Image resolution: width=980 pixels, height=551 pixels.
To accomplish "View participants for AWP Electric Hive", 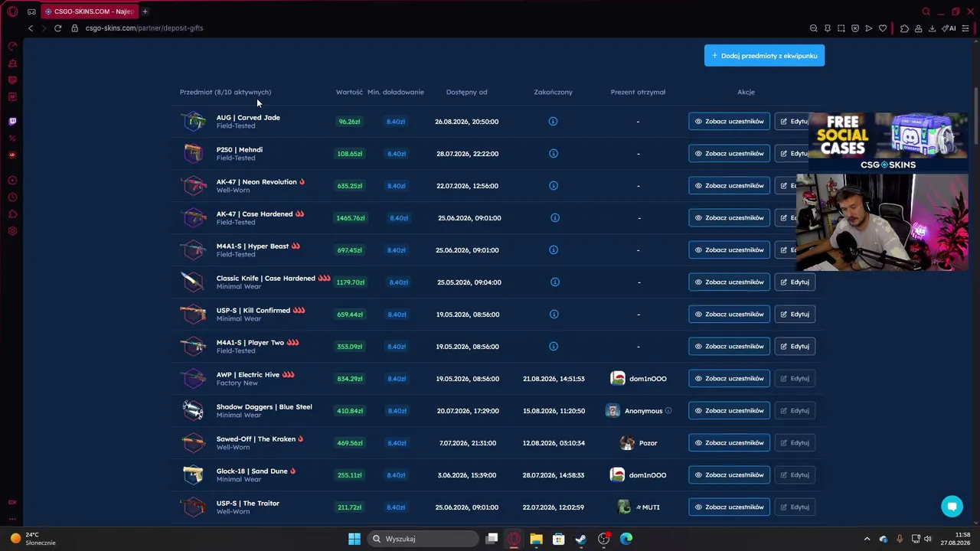I will (729, 379).
